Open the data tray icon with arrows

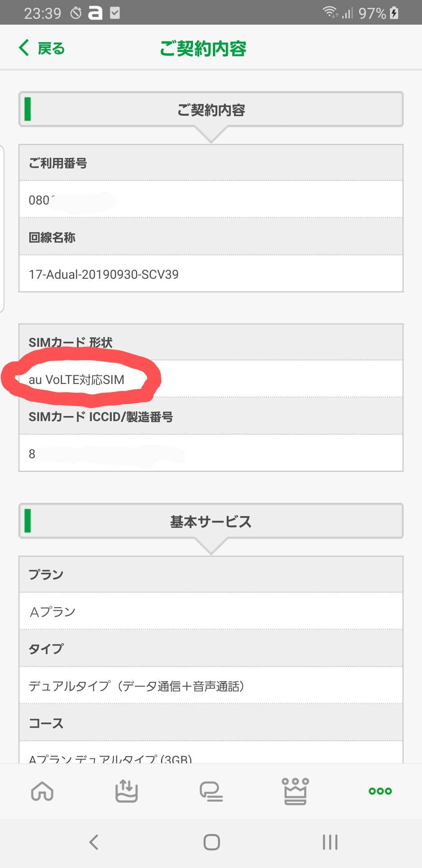[127, 791]
